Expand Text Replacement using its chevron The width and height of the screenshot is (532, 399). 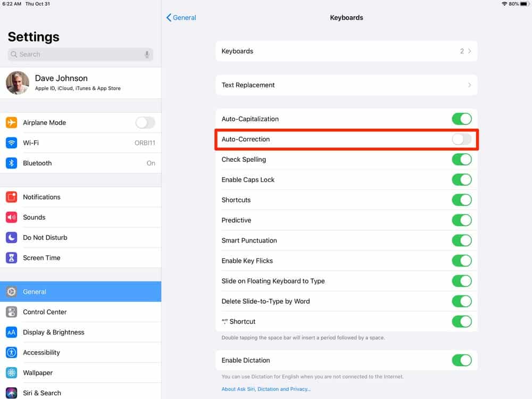469,85
